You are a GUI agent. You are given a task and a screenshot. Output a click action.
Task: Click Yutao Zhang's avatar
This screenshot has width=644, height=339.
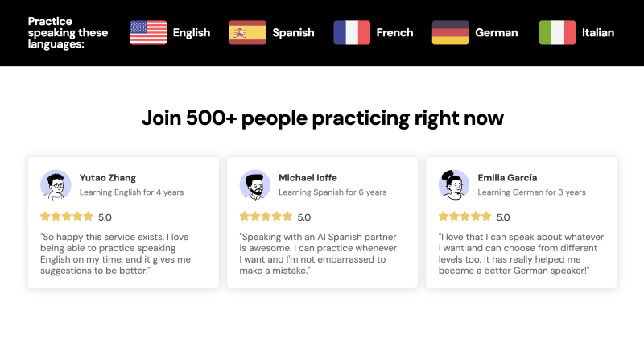tap(56, 185)
